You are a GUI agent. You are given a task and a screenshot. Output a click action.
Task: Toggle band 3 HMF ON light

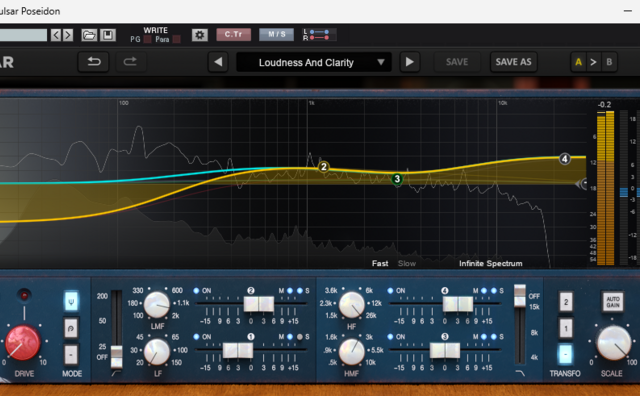tap(390, 337)
